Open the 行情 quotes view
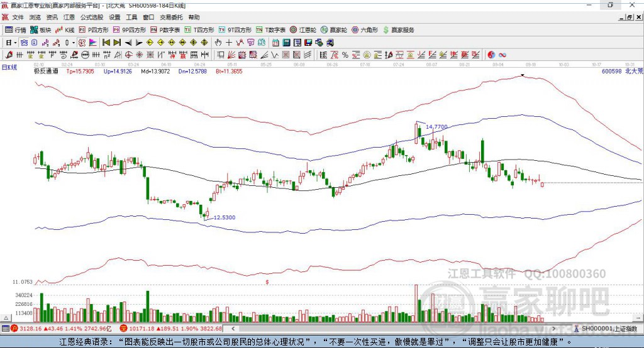 tap(16, 30)
